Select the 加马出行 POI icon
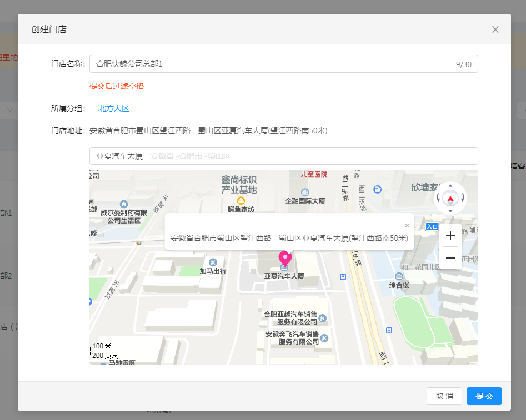Image resolution: width=526 pixels, height=420 pixels. pos(212,262)
